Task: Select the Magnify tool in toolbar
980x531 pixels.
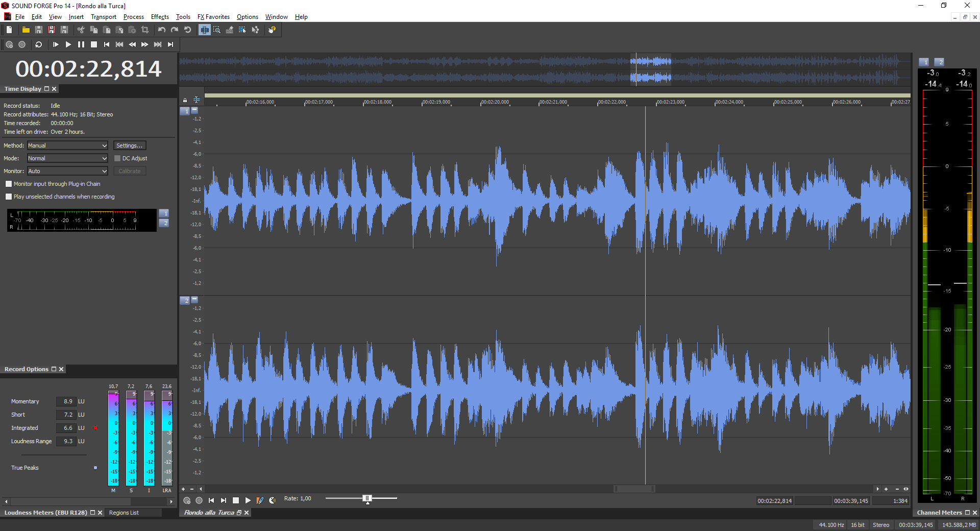Action: tap(217, 30)
